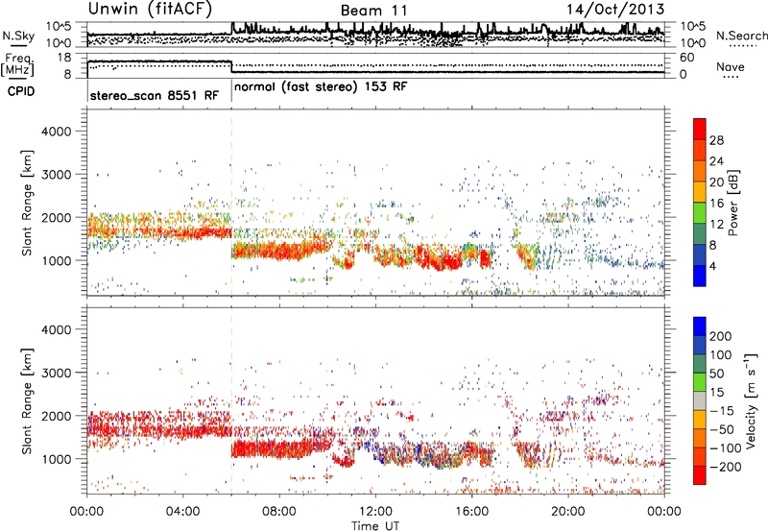Click the 'Power [dB]' colorbar label
768x532 pixels.
tap(732, 203)
